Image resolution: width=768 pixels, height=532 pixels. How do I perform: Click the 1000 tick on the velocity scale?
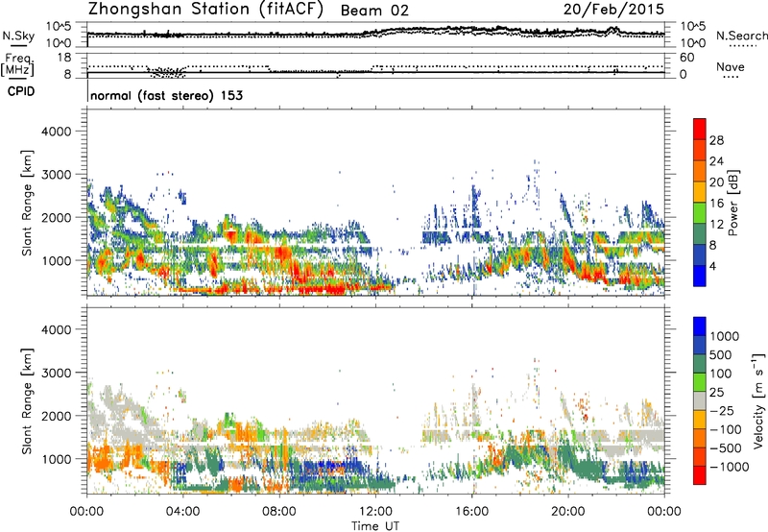pyautogui.click(x=725, y=336)
